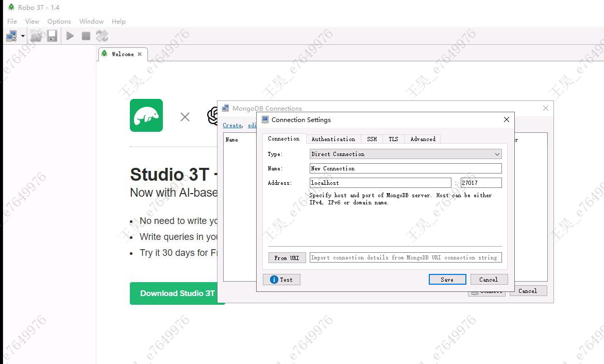Click the Connection Settings title bar icon
604x364 pixels.
[265, 119]
